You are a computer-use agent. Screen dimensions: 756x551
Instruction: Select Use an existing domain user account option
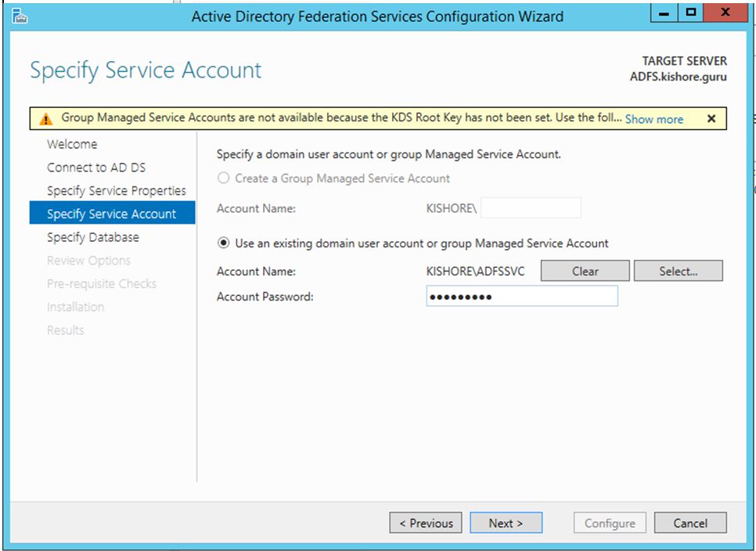click(x=224, y=243)
